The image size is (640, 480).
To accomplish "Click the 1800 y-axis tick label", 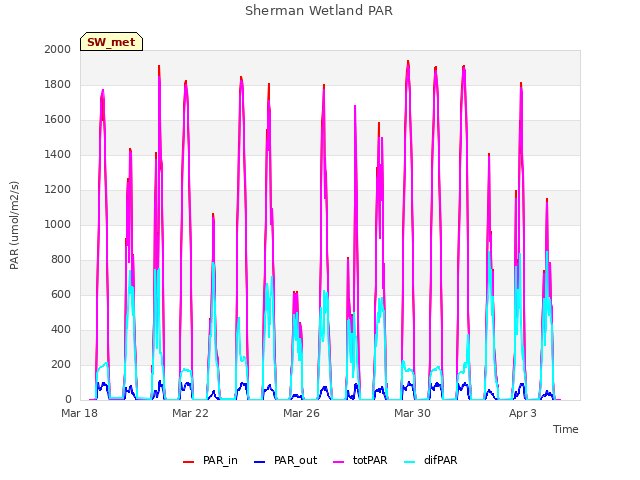I will pos(58,84).
